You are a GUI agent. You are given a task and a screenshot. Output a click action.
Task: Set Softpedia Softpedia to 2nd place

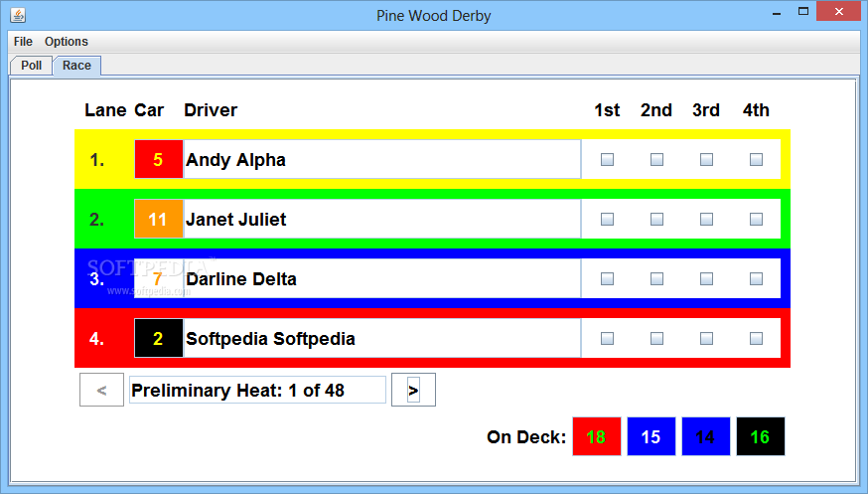pyautogui.click(x=656, y=338)
